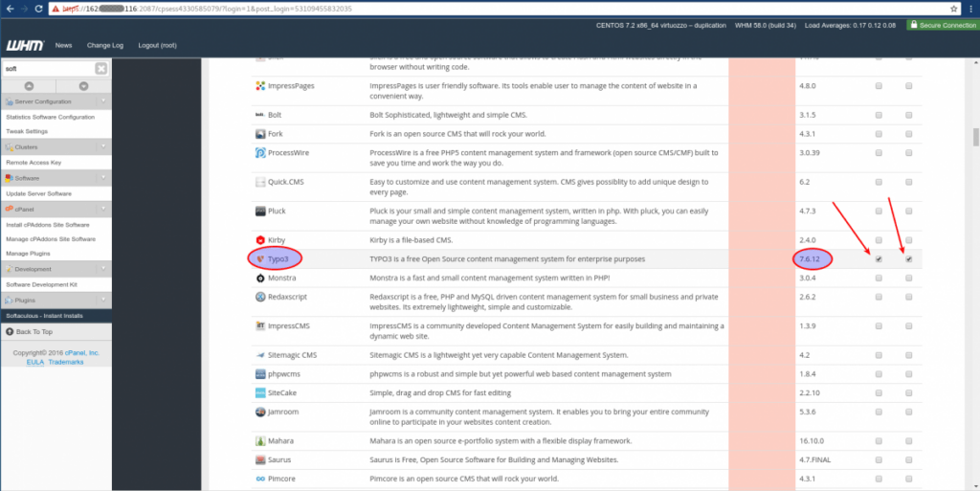The height and width of the screenshot is (491, 980).
Task: Clear the search box with X icon
Action: coord(100,69)
